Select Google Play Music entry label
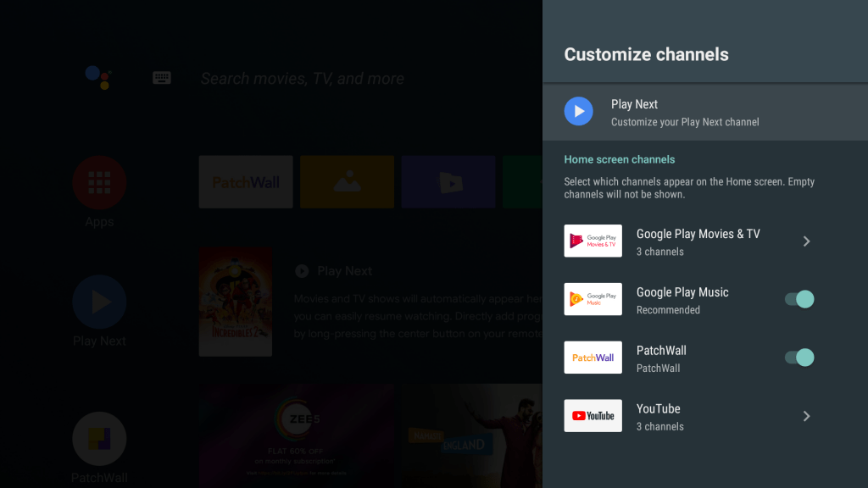This screenshot has height=488, width=868. [682, 292]
